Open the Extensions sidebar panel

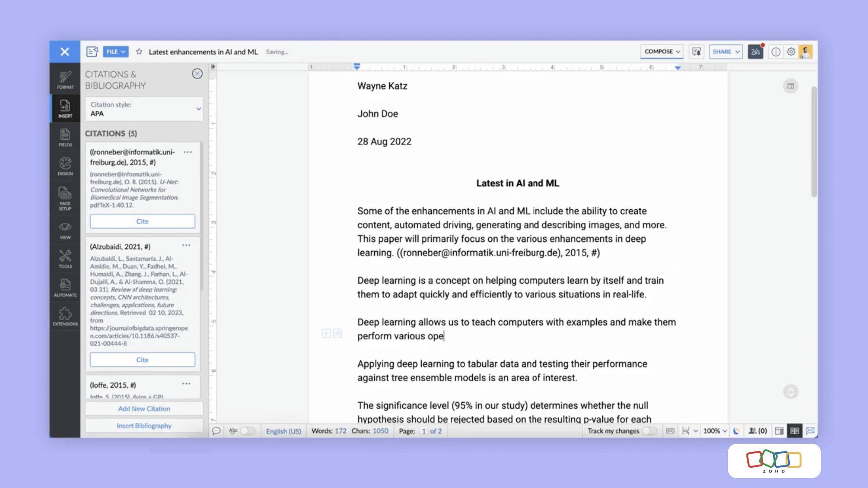pyautogui.click(x=65, y=317)
